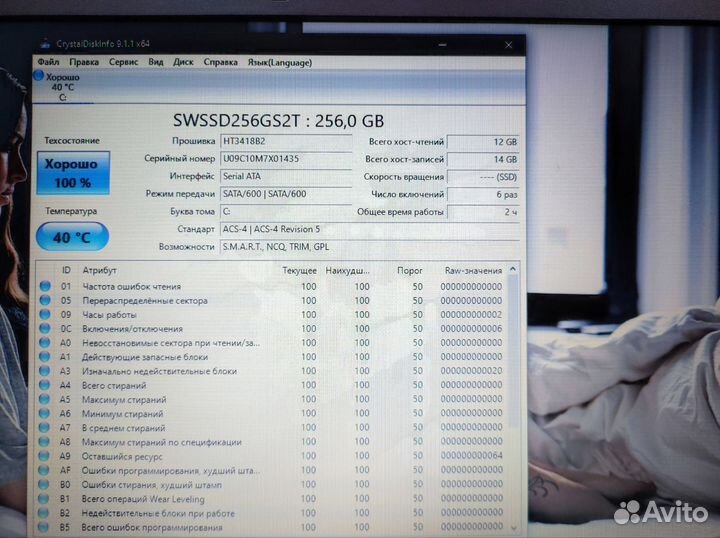Click the Прошивка field HT3418B2
720x538 pixels.
click(286, 141)
